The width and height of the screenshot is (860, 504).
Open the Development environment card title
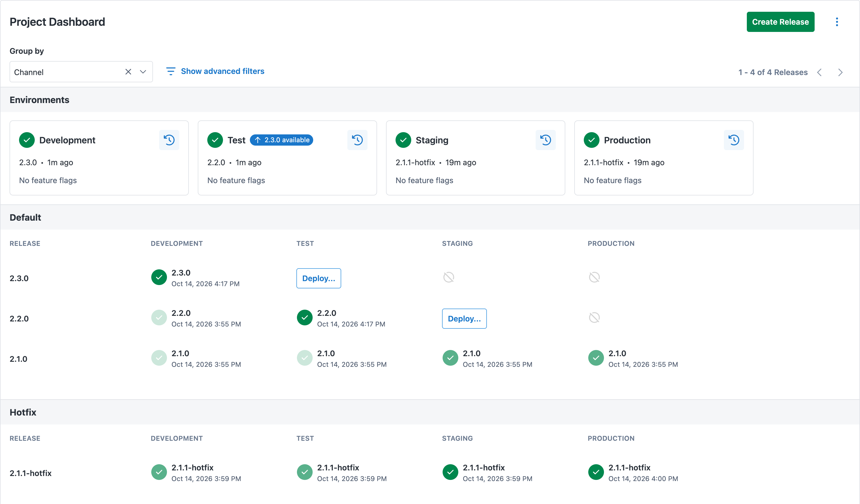[67, 140]
